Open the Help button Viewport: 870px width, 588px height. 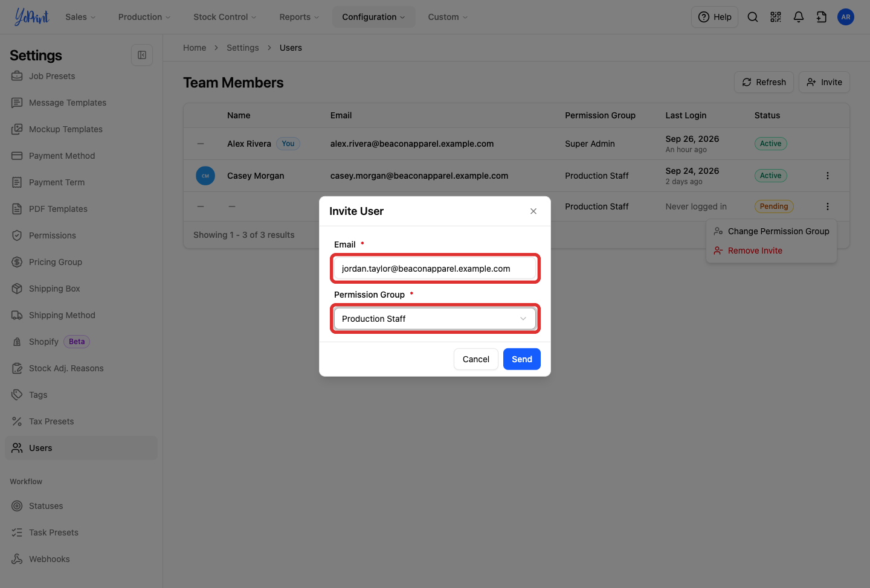point(715,17)
